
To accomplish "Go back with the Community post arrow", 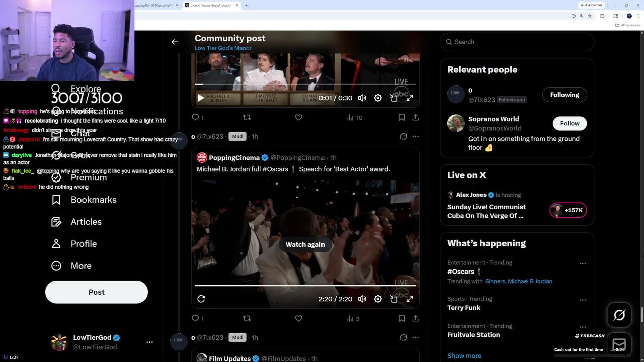I will pyautogui.click(x=175, y=42).
